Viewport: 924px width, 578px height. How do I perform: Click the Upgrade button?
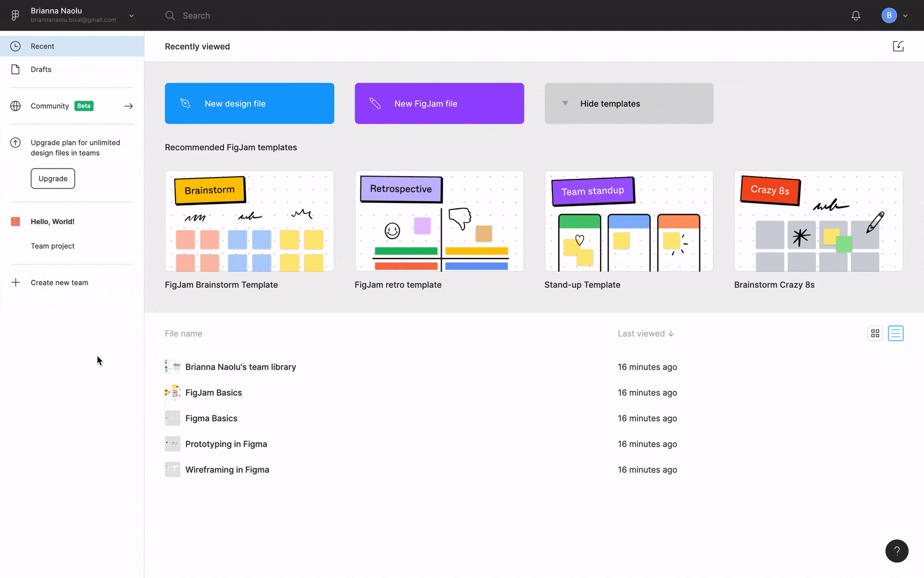coord(53,178)
